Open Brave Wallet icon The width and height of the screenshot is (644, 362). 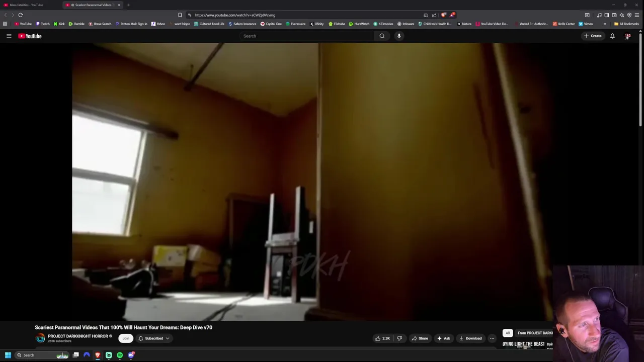point(614,15)
